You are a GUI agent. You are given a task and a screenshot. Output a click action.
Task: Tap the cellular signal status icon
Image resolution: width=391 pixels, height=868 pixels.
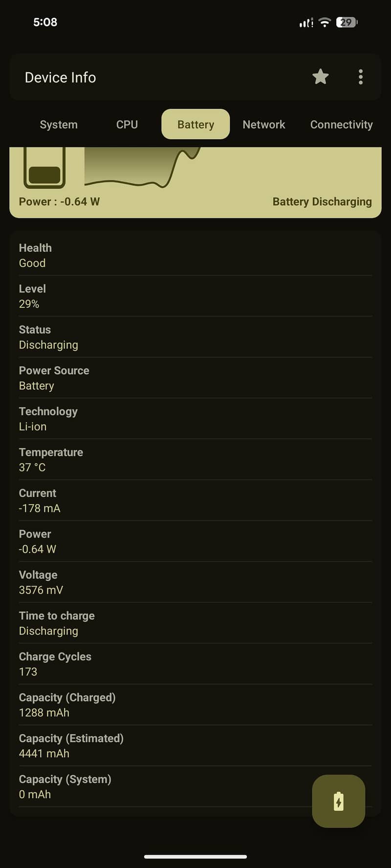[306, 22]
